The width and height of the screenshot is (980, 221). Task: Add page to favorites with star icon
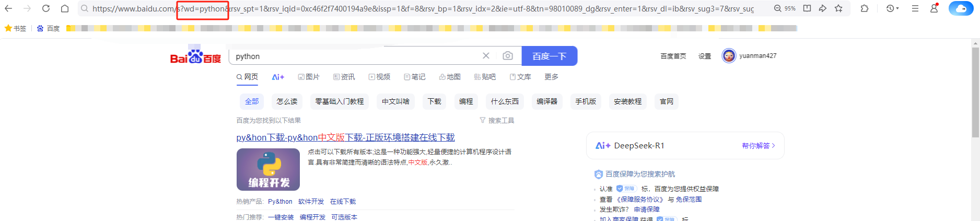point(838,8)
